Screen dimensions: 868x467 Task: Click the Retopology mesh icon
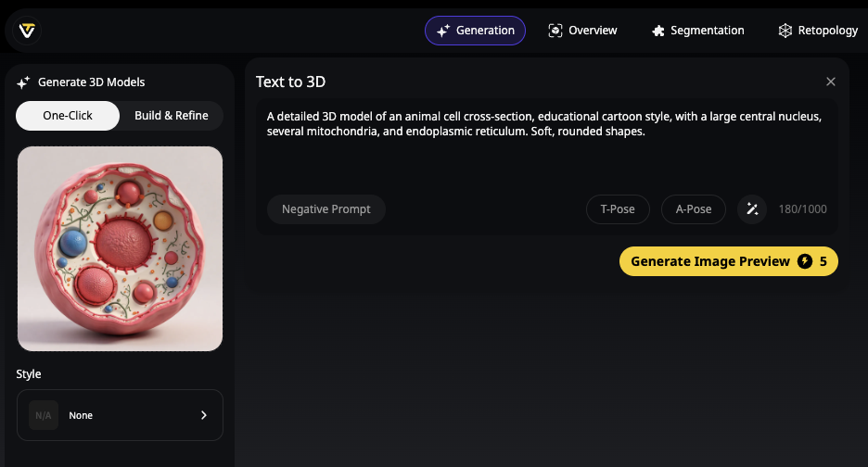[785, 31]
